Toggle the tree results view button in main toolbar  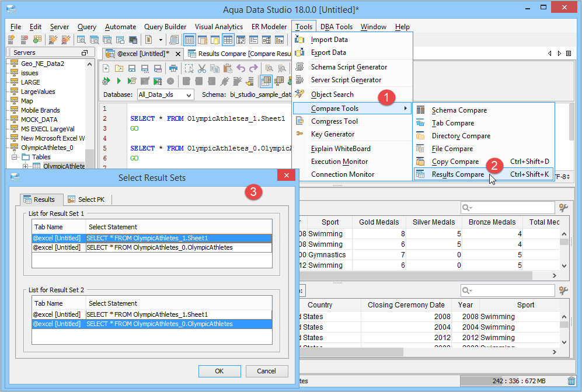tap(267, 39)
